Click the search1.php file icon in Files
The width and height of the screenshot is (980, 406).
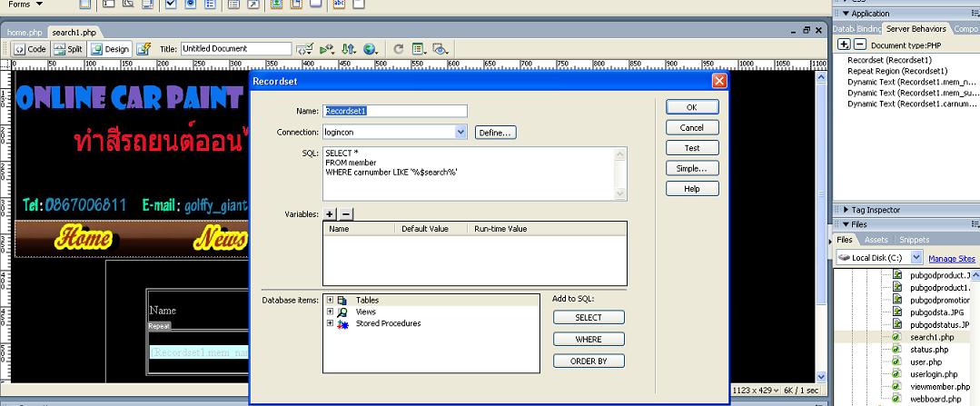click(x=896, y=337)
